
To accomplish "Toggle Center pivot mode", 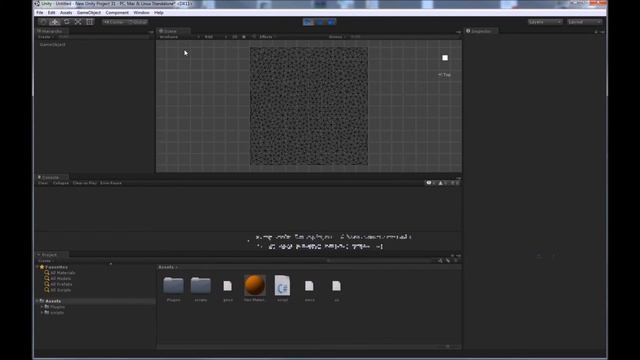I will click(x=114, y=22).
